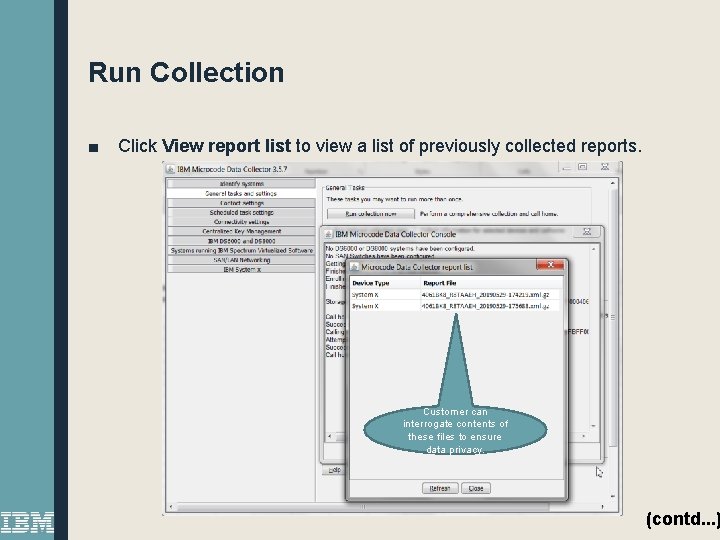Click Refresh in the report list dialog

coord(440,488)
